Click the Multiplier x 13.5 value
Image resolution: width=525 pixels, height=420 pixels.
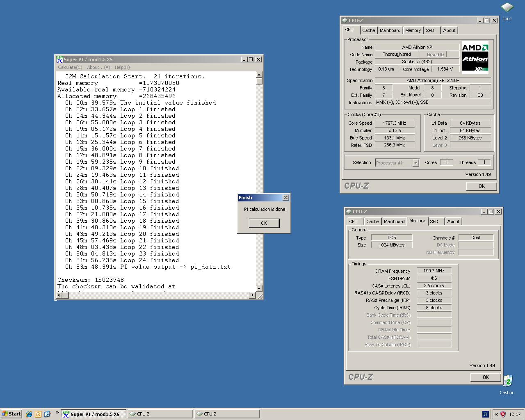395,130
